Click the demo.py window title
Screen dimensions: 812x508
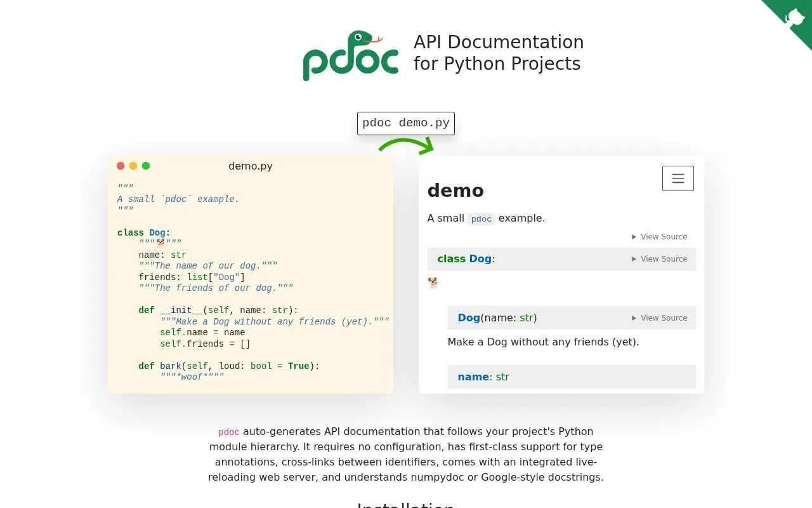251,166
